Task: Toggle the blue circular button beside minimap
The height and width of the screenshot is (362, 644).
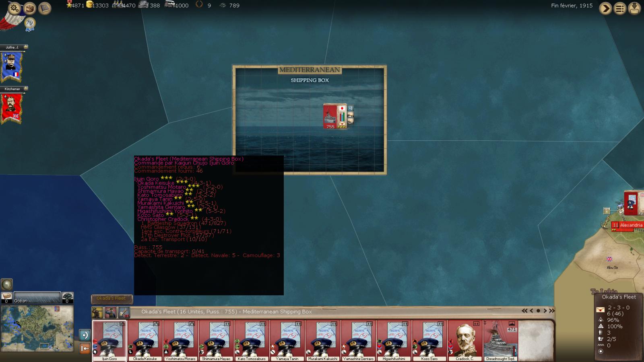Action: (85, 335)
